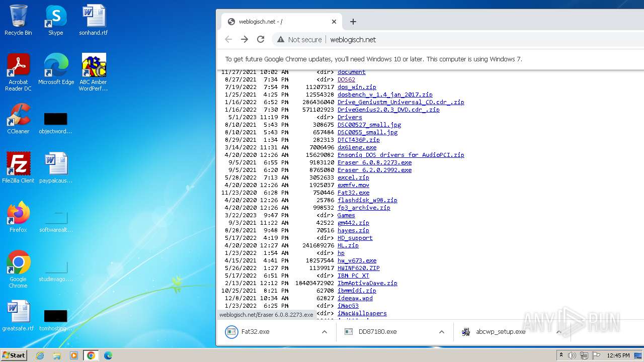
Task: Show hidden system tray icons
Action: (x=561, y=355)
